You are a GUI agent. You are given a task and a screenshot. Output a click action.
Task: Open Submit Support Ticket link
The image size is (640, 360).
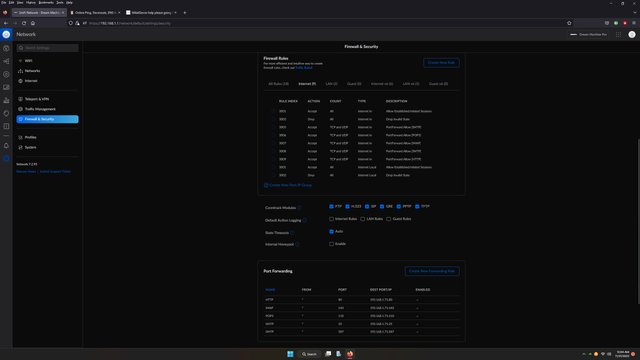pos(55,171)
